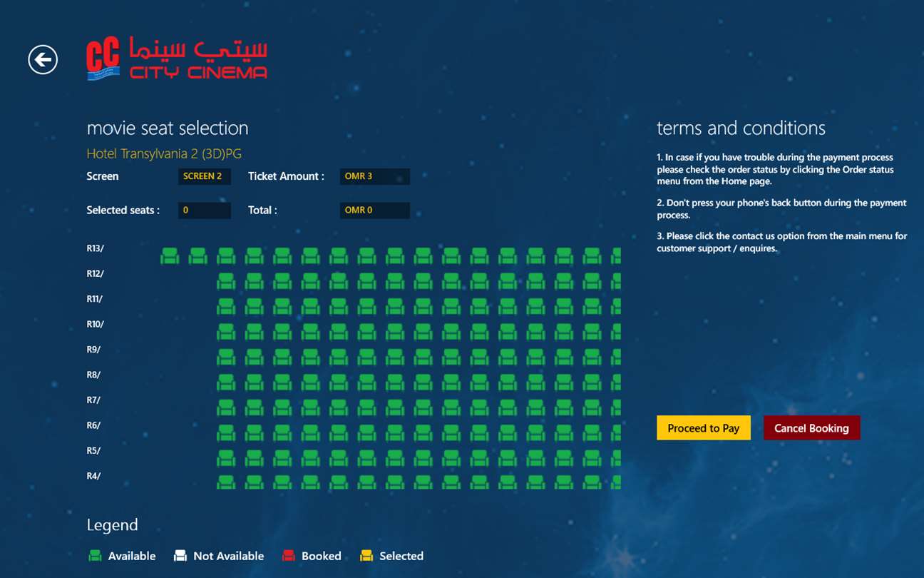924x578 pixels.
Task: Click the green Available legend seat
Action: (95, 556)
